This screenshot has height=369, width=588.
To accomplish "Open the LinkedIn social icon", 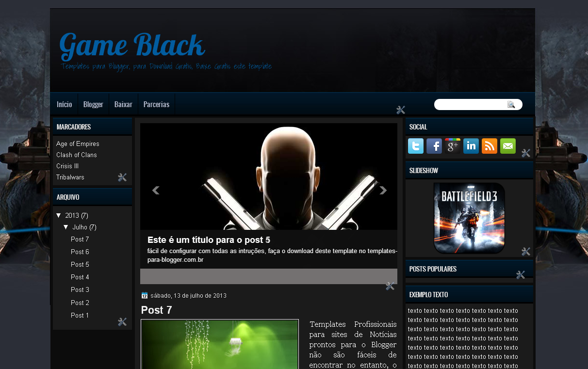I will [x=471, y=146].
